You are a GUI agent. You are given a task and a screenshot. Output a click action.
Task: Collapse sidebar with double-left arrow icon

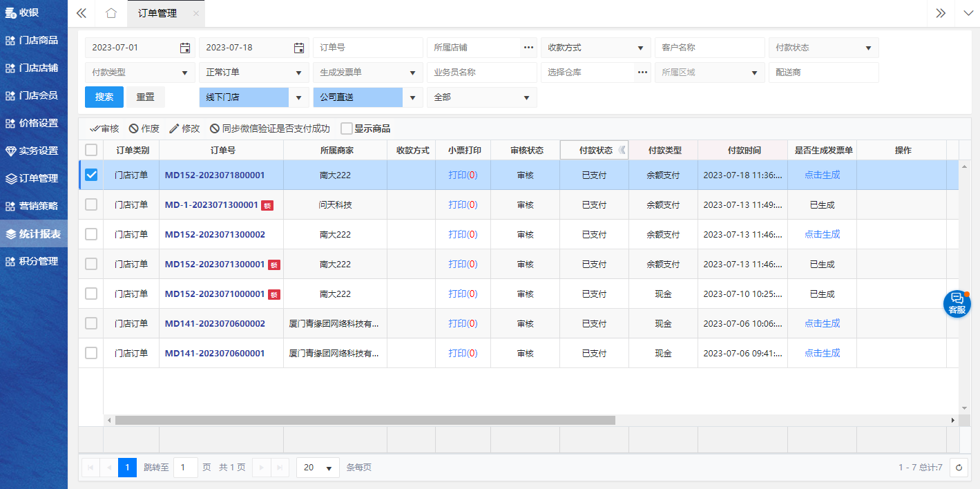coord(81,13)
